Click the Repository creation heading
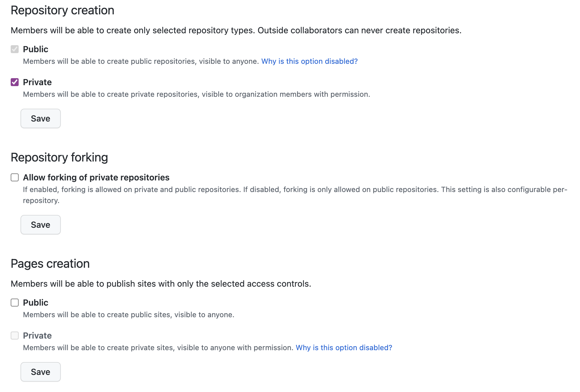The height and width of the screenshot is (392, 580). point(62,10)
